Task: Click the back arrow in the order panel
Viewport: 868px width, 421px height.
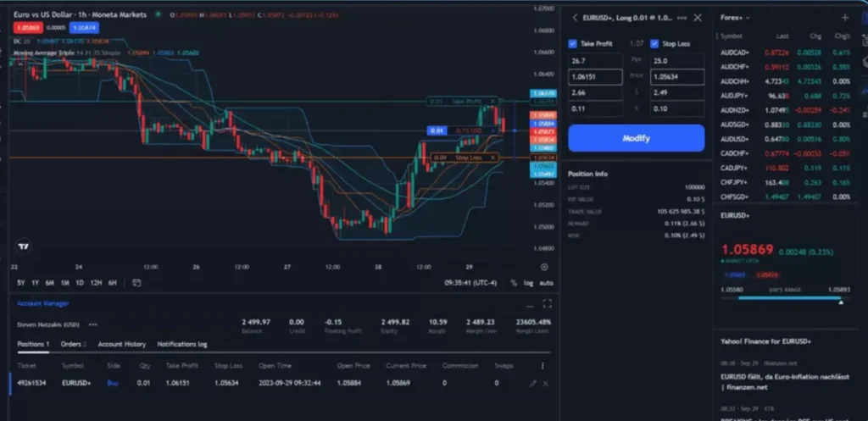Action: (x=575, y=18)
